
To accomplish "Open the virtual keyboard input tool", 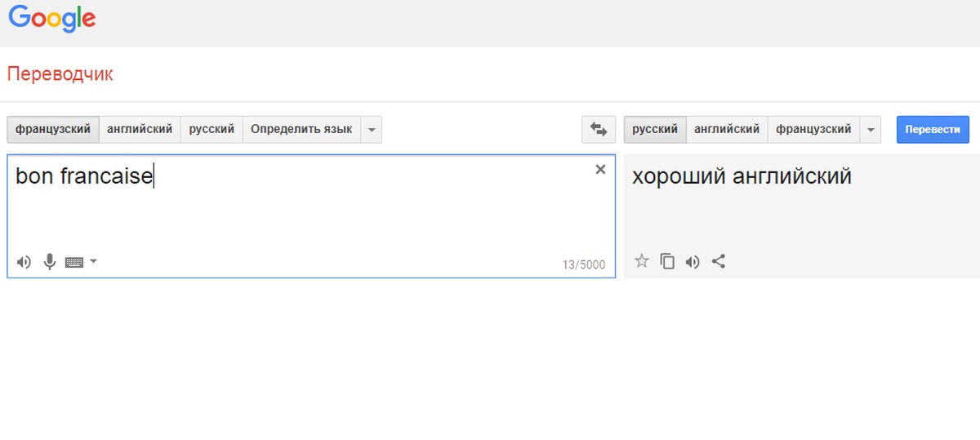I will coord(74,262).
